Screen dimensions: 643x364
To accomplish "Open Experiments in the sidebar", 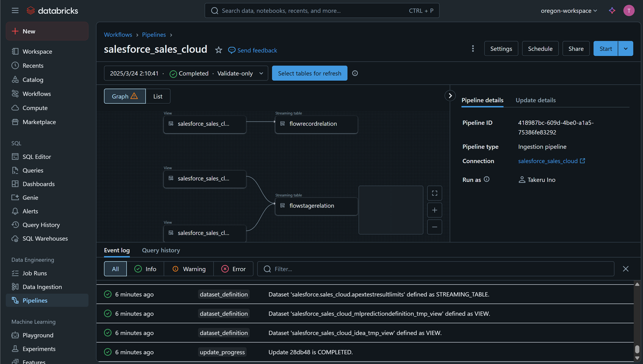I will pos(47,349).
